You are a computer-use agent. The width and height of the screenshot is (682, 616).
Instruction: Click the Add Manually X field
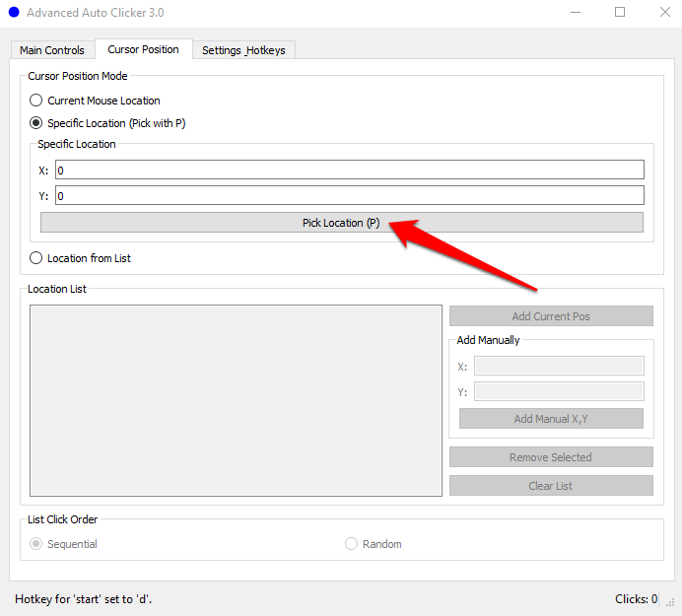[x=559, y=366]
